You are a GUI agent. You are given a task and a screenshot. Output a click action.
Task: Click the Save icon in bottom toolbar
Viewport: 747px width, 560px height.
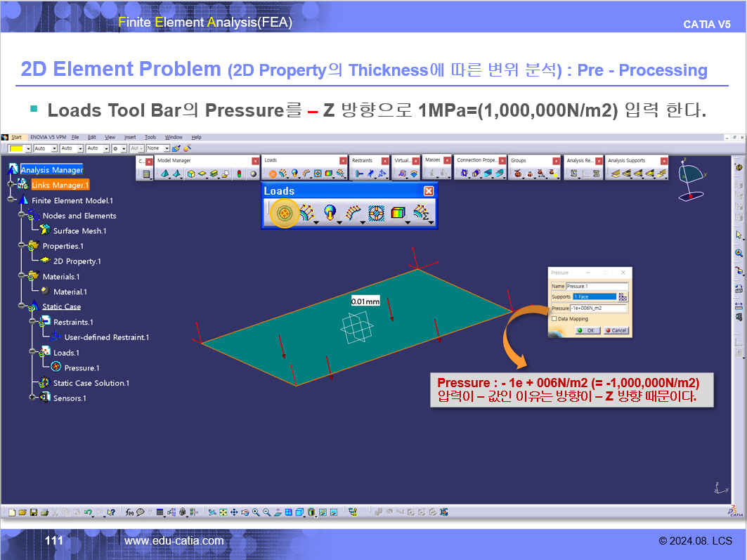click(x=33, y=513)
